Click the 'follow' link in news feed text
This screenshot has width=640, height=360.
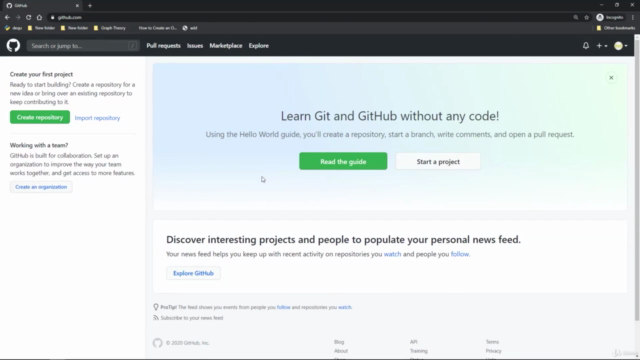[x=460, y=254]
